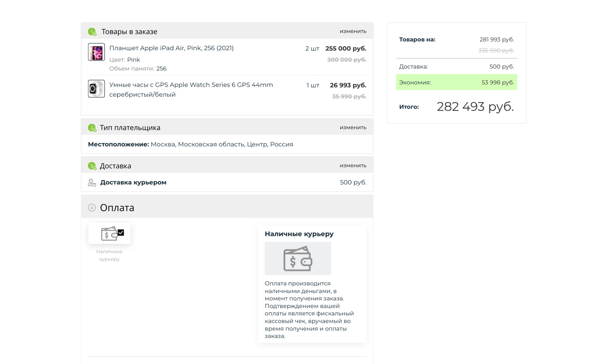607x364 pixels.
Task: Click the courier delivery icon
Action: (x=92, y=183)
